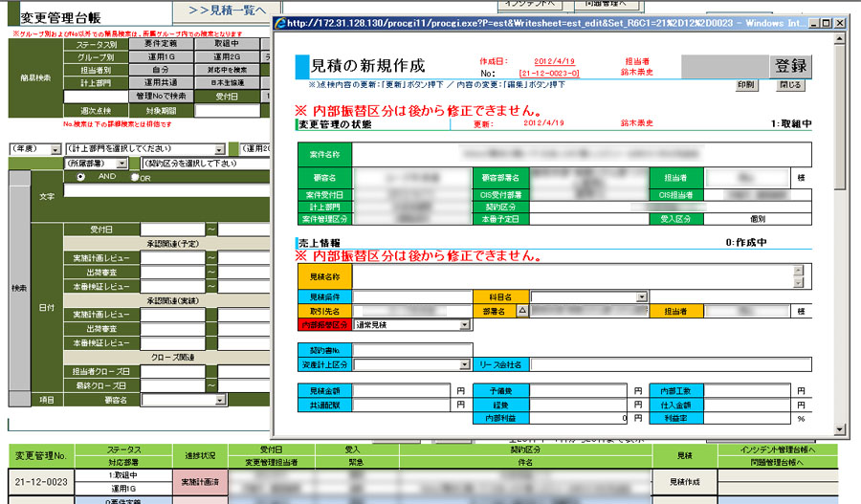Open the 契約区分を選択して下さい dropdown
This screenshot has width=861, height=504.
pos(206,164)
